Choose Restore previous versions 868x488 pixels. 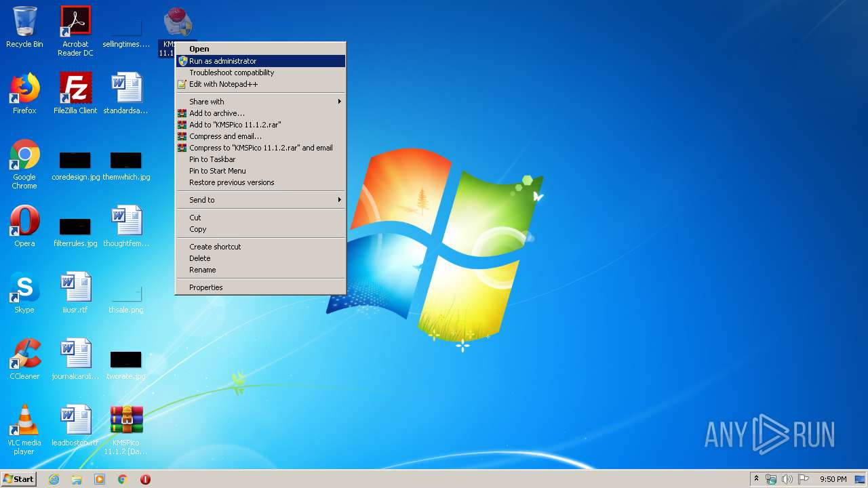(260, 182)
